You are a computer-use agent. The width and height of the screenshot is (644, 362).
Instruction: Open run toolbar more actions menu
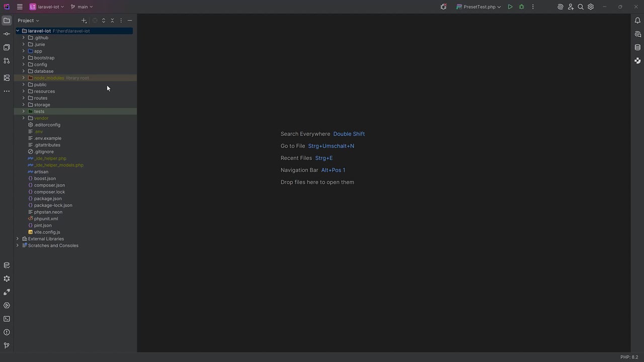coord(533,7)
